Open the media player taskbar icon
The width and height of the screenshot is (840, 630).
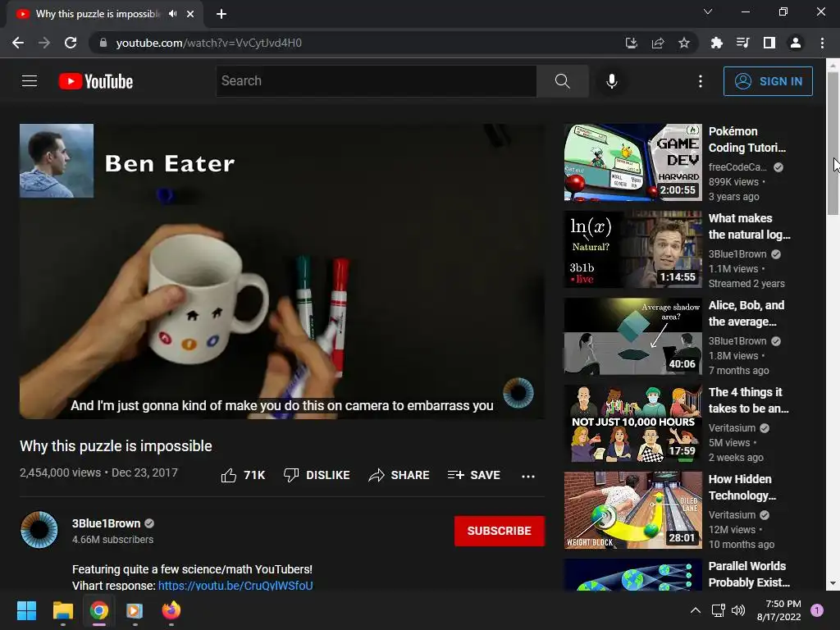(x=135, y=610)
